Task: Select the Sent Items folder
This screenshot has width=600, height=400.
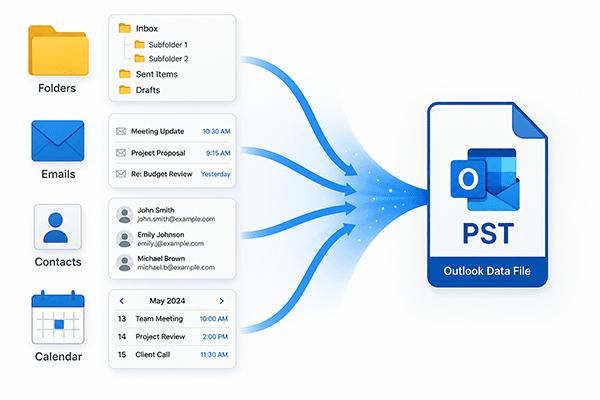Action: (157, 74)
